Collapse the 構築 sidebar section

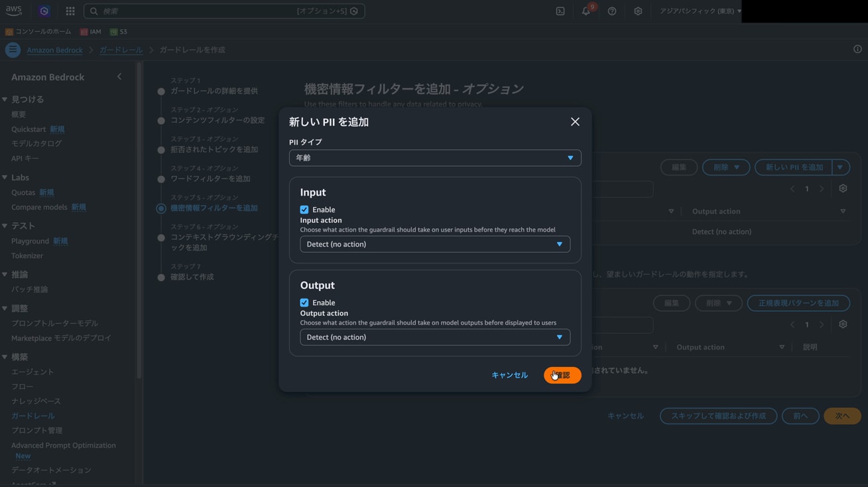5,357
